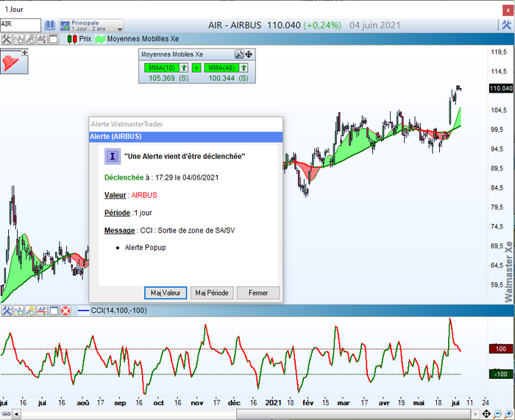Click the 100.344 (S) MMA value
Screen dimensions: 515x420
[228, 79]
